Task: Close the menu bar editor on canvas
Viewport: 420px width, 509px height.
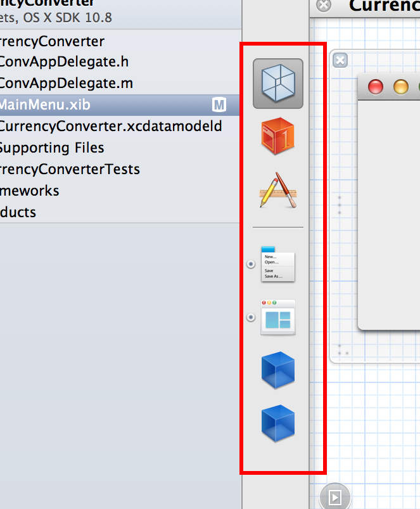Action: tap(324, 5)
